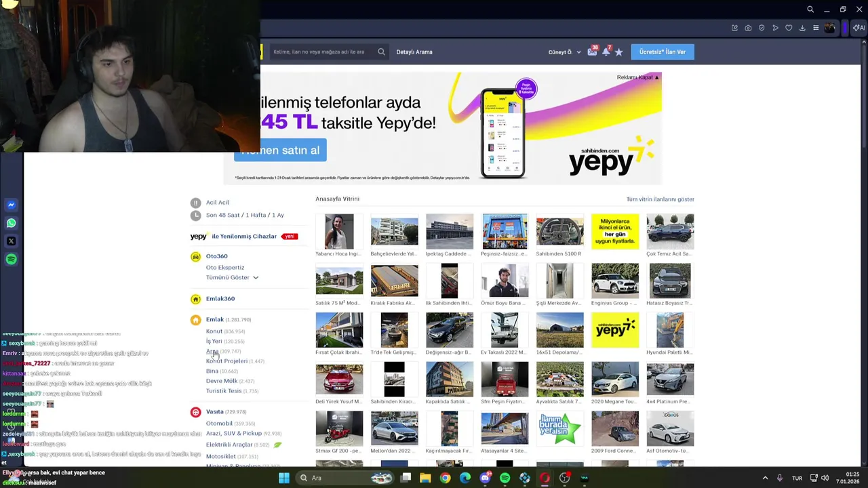Open the Cüneyt Ö. account dropdown

pyautogui.click(x=565, y=52)
